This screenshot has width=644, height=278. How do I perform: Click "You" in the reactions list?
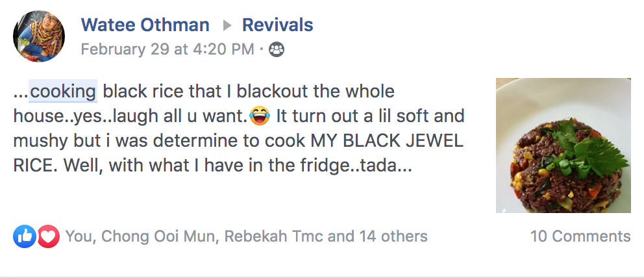tap(79, 236)
